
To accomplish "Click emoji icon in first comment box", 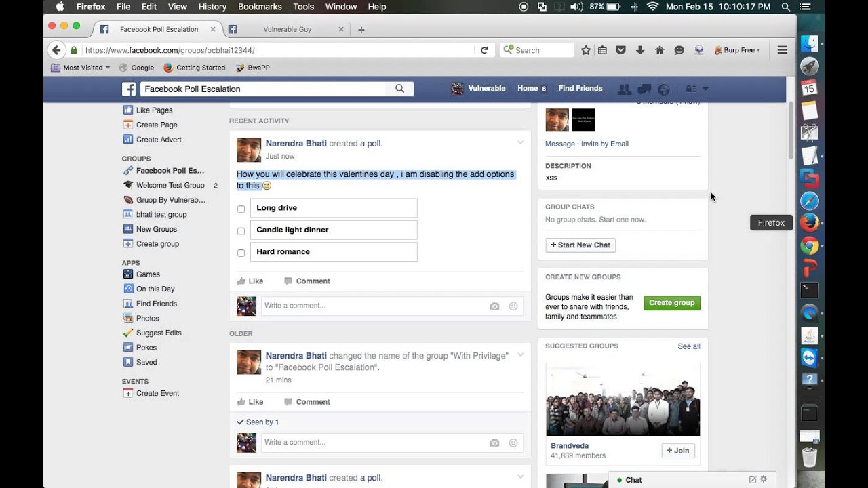I will click(x=513, y=306).
